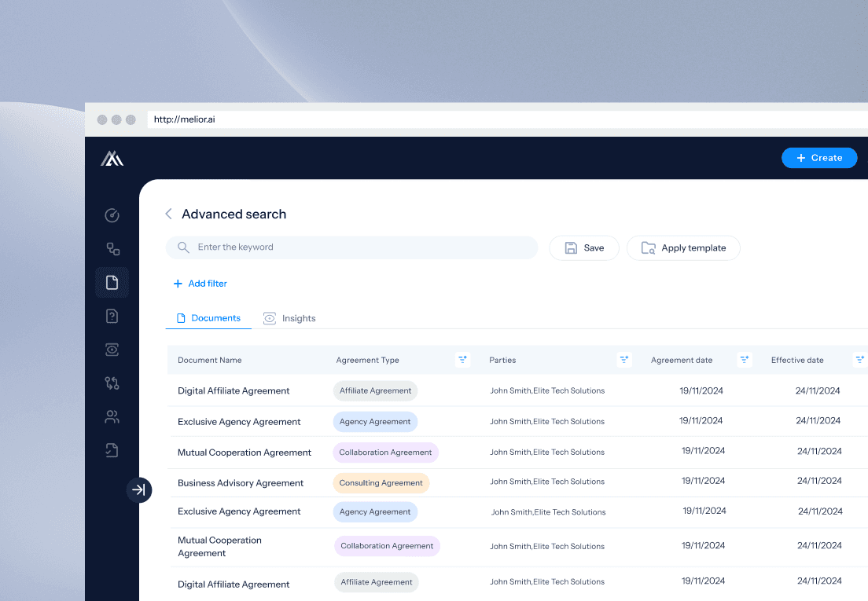
Task: Switch to the Documents tab
Action: pos(208,318)
